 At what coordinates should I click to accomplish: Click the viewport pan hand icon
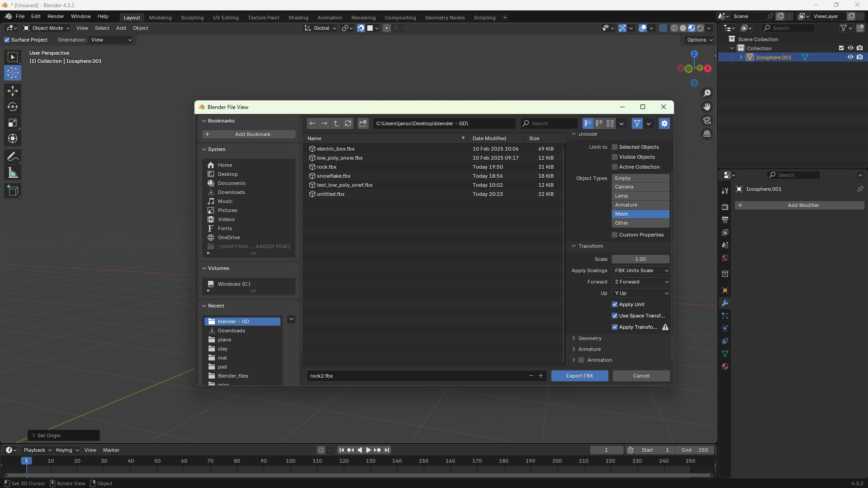pyautogui.click(x=707, y=107)
